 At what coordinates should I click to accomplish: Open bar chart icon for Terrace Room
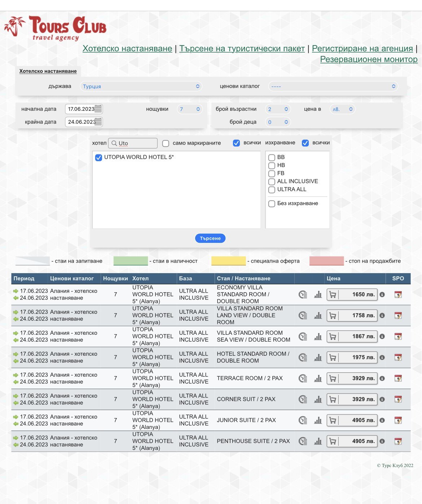318,378
